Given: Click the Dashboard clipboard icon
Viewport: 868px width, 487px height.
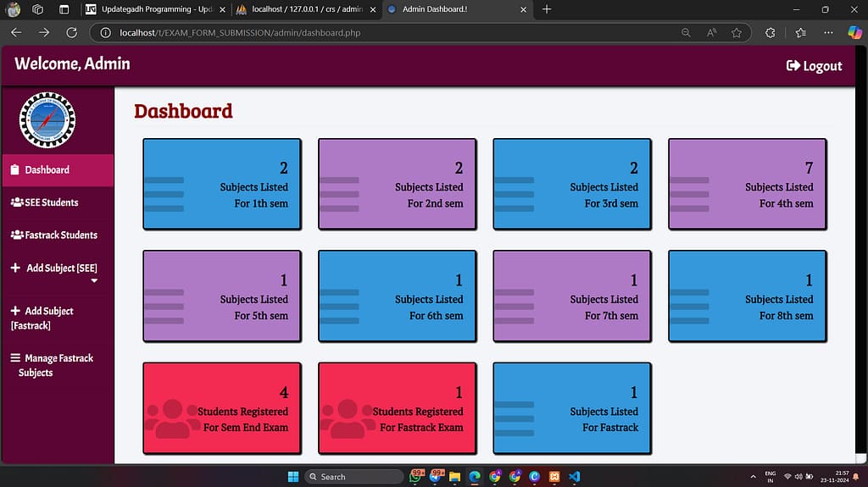Looking at the screenshot, I should [15, 169].
